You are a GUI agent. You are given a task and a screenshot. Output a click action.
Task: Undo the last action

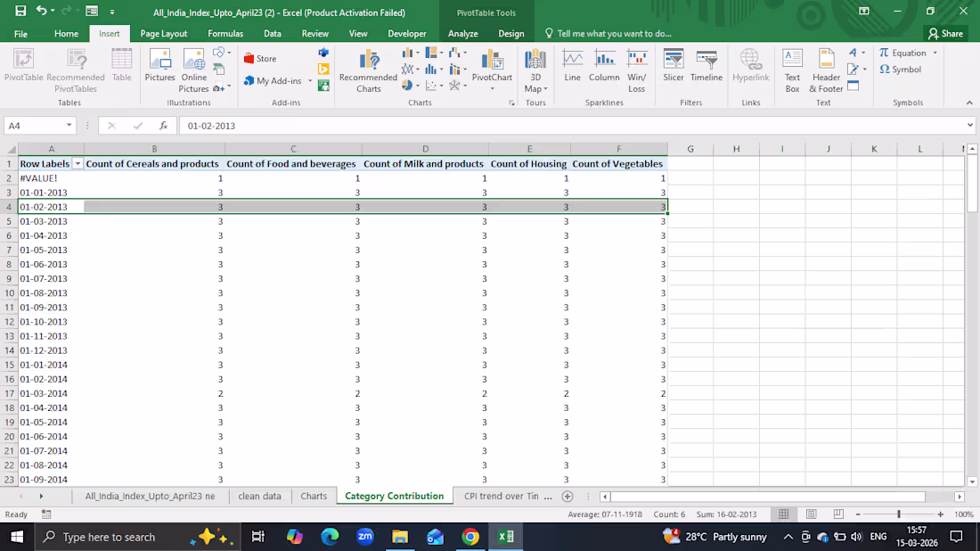pyautogui.click(x=41, y=12)
